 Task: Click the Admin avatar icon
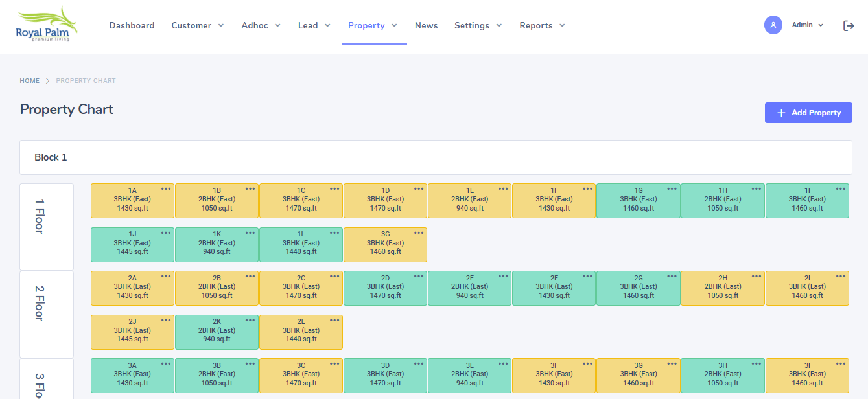tap(773, 25)
